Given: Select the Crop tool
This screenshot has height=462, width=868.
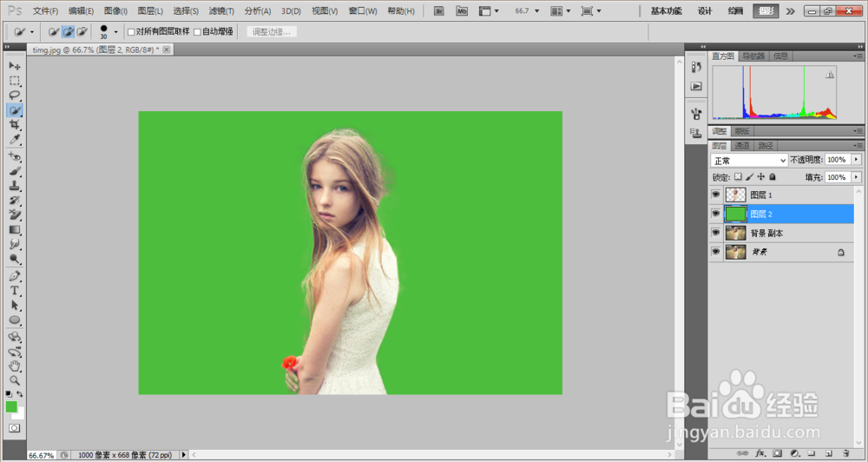Looking at the screenshot, I should coord(15,125).
